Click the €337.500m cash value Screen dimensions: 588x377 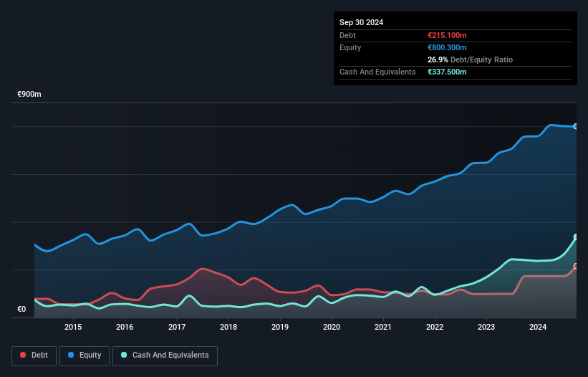click(448, 72)
